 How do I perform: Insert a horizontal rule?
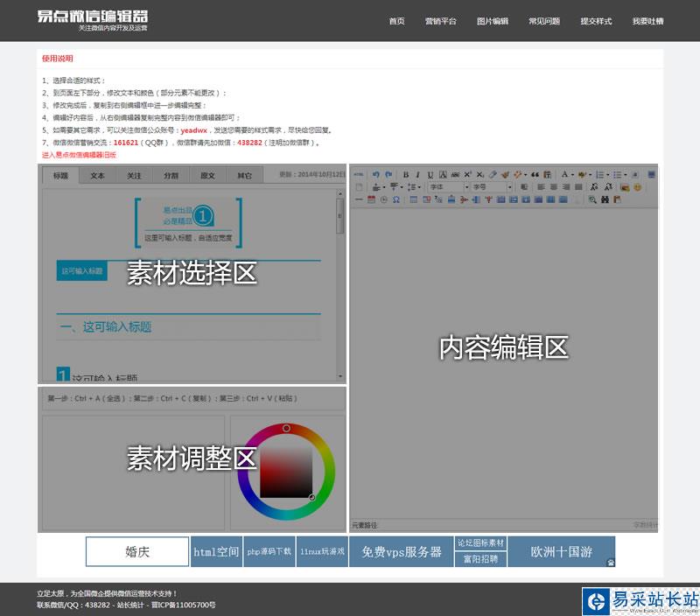click(x=359, y=199)
